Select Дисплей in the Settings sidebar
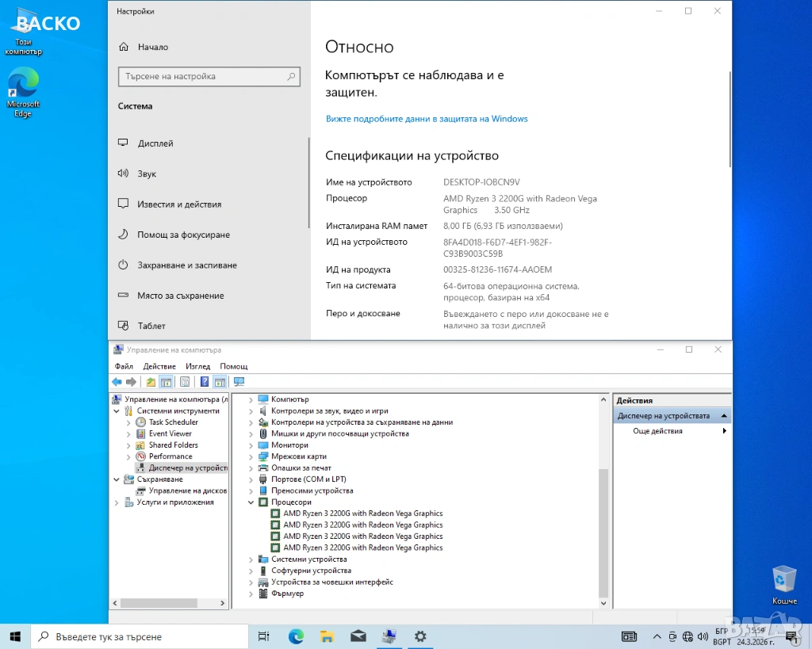The height and width of the screenshot is (649, 812). 155,143
